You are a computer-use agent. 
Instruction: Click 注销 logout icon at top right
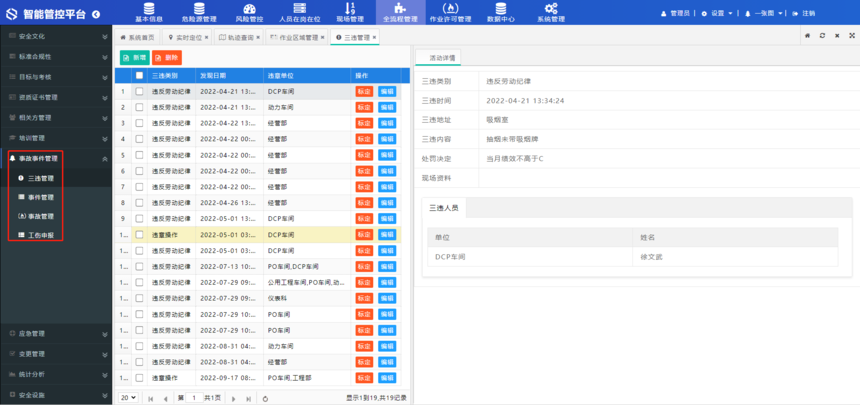click(x=795, y=13)
